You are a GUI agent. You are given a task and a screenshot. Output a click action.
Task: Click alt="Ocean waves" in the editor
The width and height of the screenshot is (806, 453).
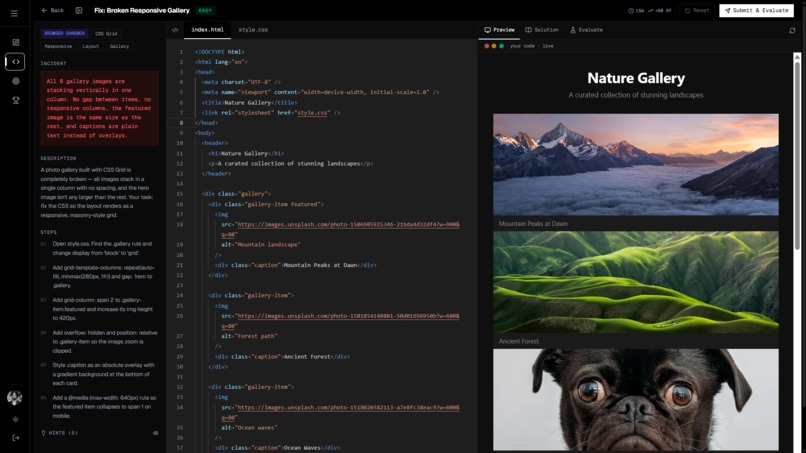249,428
